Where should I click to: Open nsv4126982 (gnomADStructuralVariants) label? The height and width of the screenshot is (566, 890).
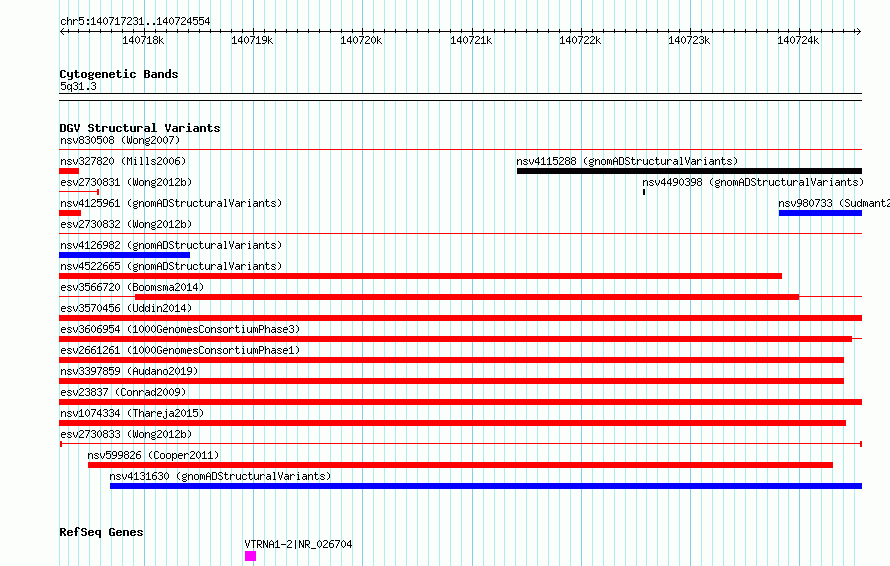(171, 245)
